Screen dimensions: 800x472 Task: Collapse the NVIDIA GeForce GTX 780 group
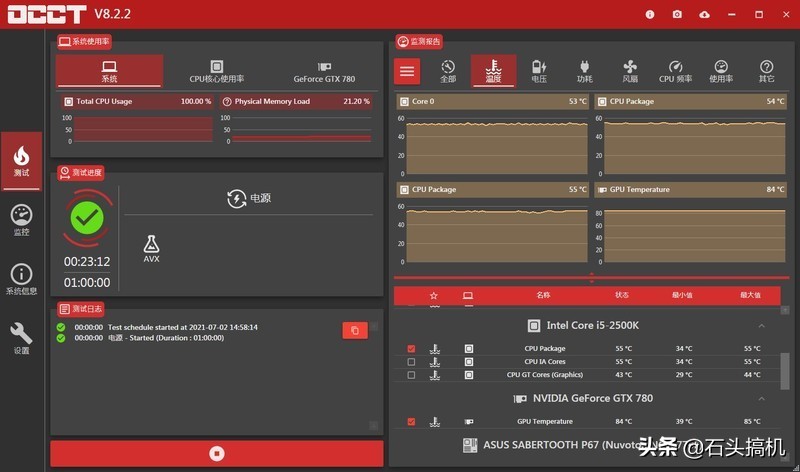click(762, 399)
